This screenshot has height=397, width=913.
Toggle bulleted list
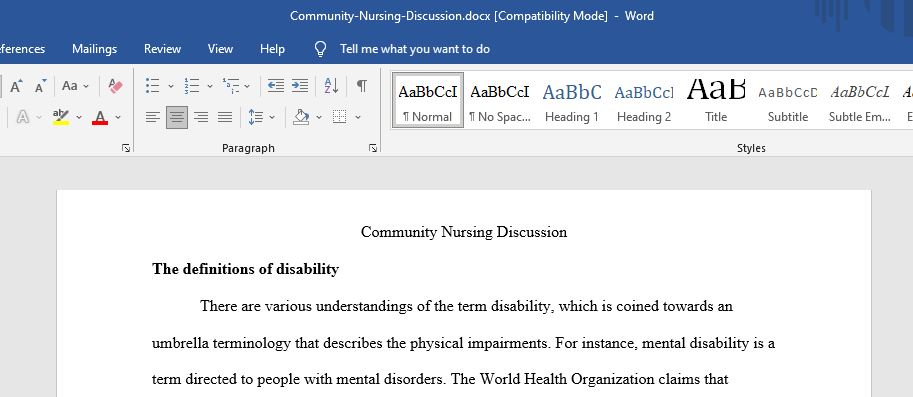tap(153, 86)
